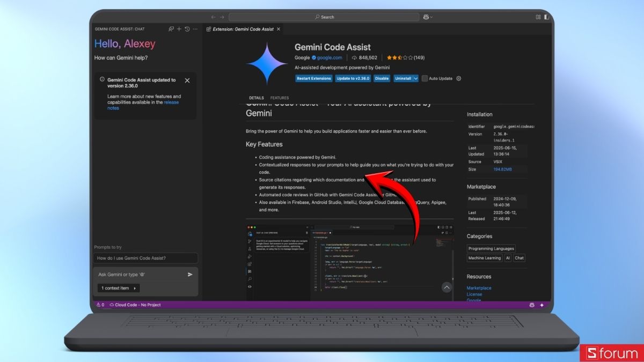
Task: Click the top Search command bar
Action: (x=324, y=17)
